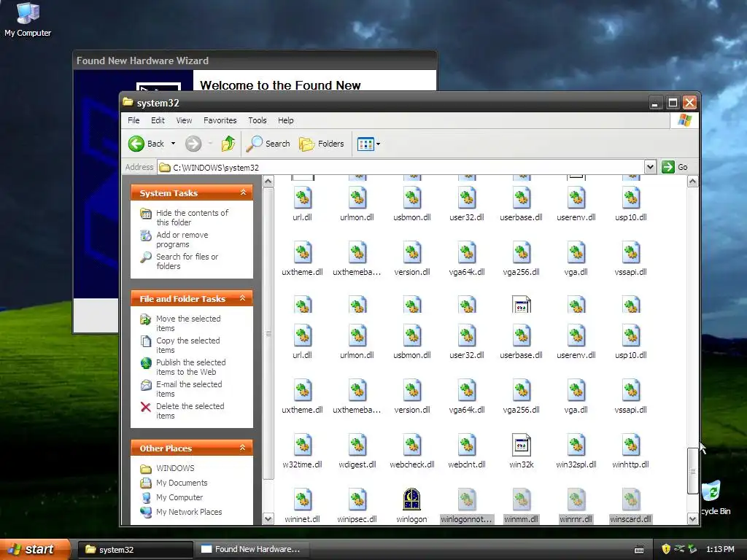Select the wdigest.dll file icon

357,446
